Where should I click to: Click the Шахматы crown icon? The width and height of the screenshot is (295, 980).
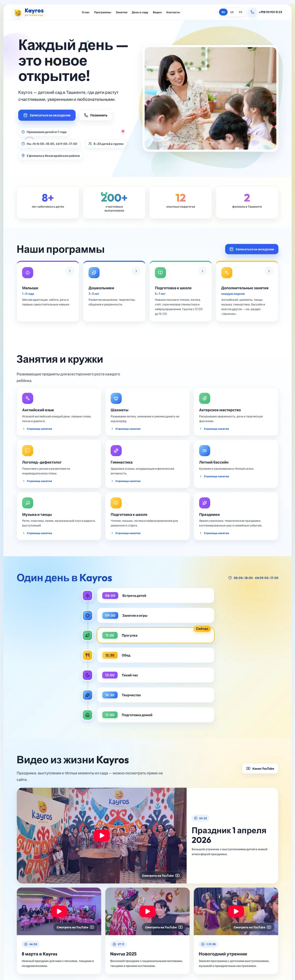click(x=116, y=398)
